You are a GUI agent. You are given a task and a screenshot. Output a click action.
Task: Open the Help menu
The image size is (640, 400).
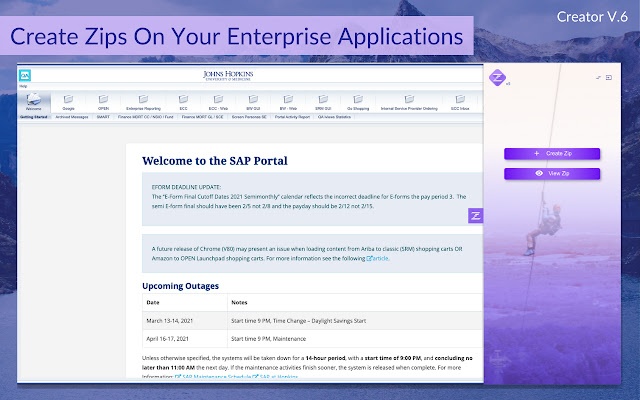coord(23,86)
